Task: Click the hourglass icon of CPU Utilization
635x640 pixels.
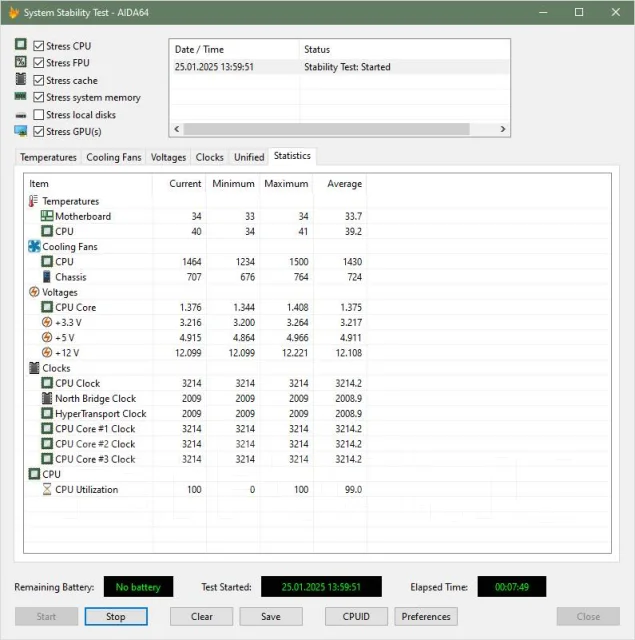Action: [x=47, y=489]
